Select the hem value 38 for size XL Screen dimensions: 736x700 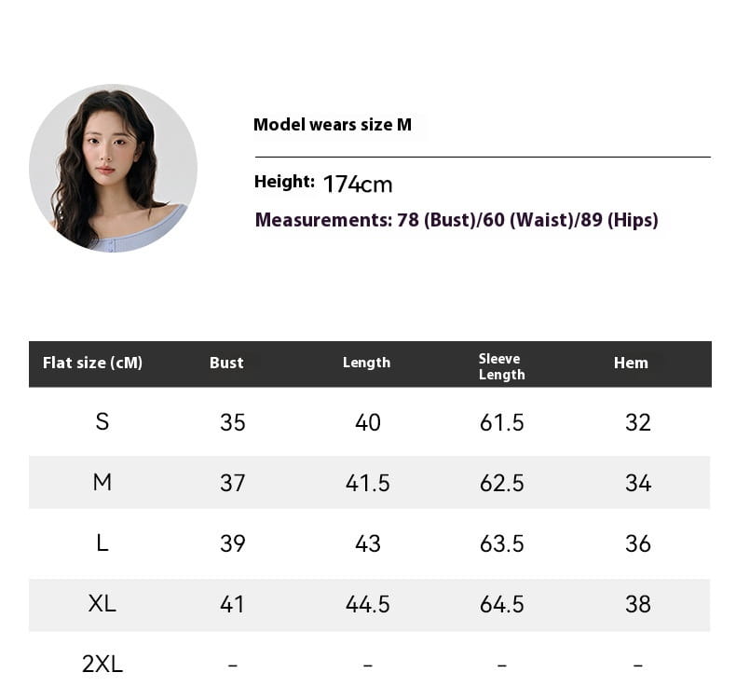click(638, 604)
